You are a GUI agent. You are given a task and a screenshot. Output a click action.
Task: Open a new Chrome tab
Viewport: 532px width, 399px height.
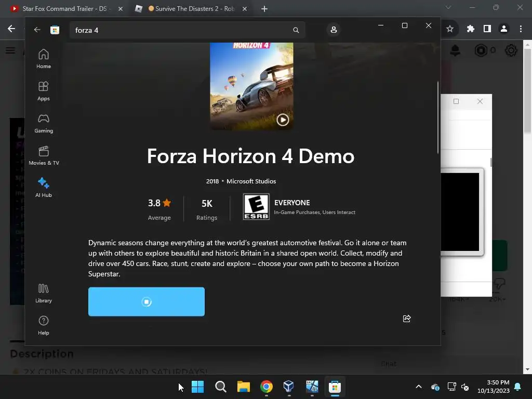coord(264,9)
